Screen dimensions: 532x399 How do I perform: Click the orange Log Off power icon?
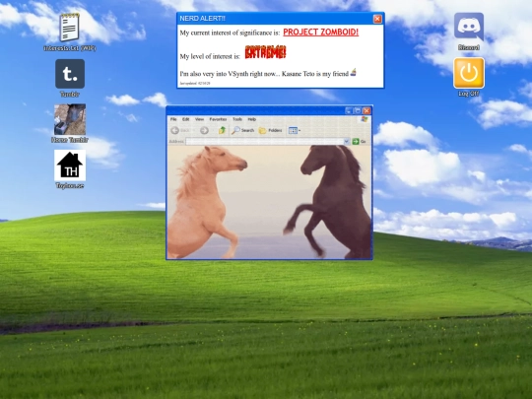469,73
